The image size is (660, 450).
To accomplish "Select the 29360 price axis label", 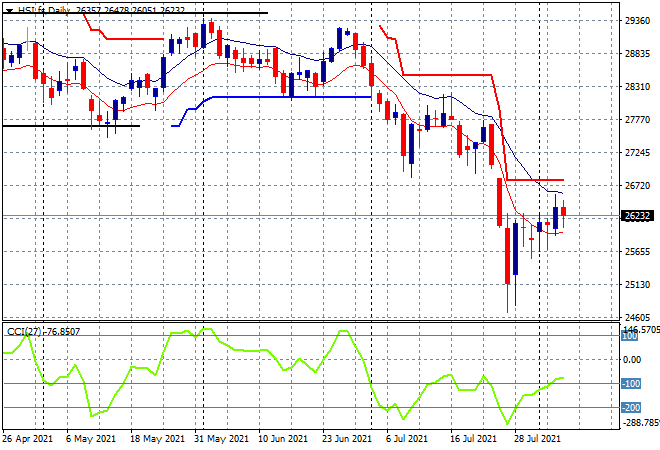I will tap(637, 21).
